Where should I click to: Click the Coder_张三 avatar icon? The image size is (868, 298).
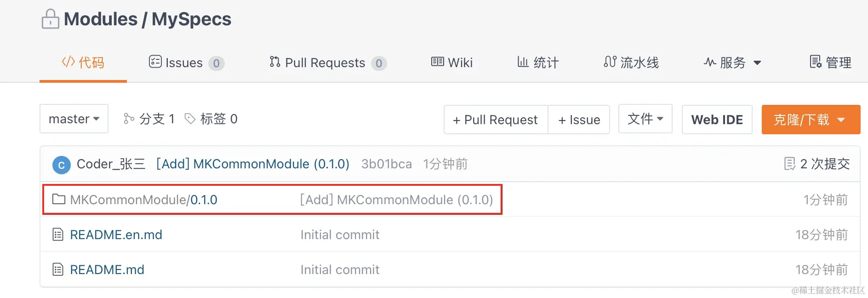62,165
